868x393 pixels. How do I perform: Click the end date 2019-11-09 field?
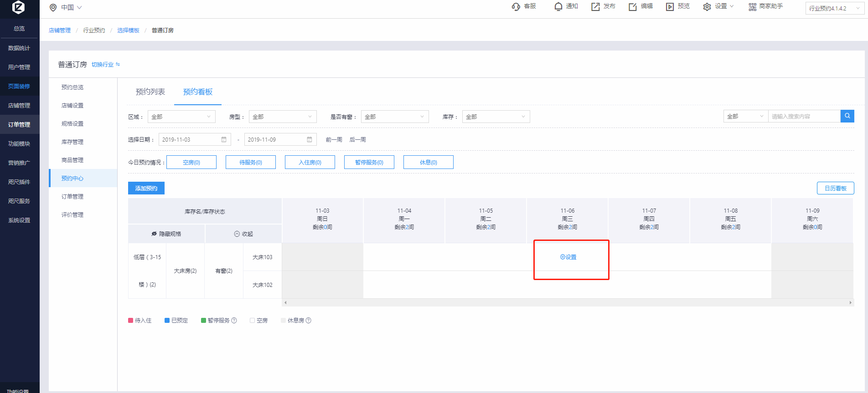(x=280, y=139)
